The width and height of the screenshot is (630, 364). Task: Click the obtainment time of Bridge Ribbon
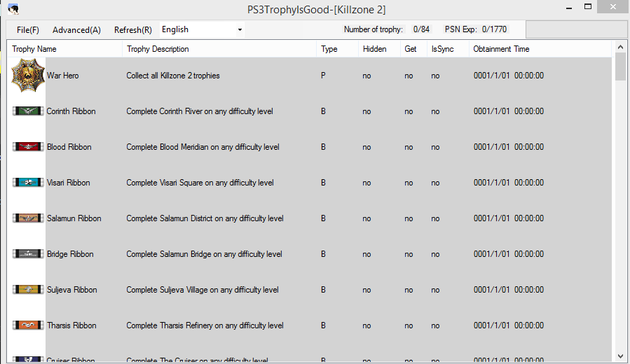(x=509, y=254)
